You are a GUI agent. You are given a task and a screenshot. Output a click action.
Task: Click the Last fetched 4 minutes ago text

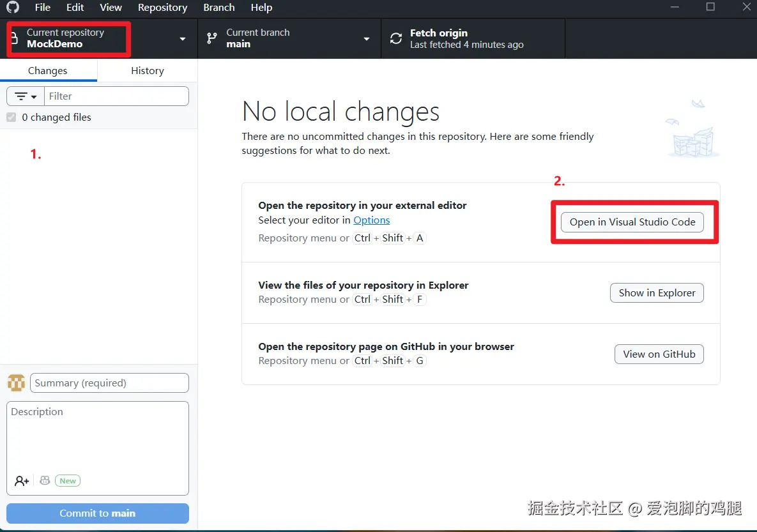tap(466, 45)
